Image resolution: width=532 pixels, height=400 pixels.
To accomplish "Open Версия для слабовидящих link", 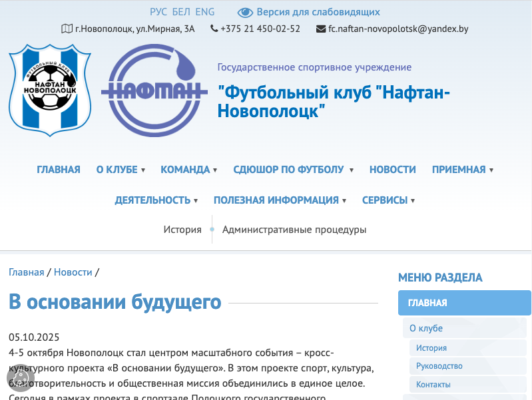I will 318,12.
